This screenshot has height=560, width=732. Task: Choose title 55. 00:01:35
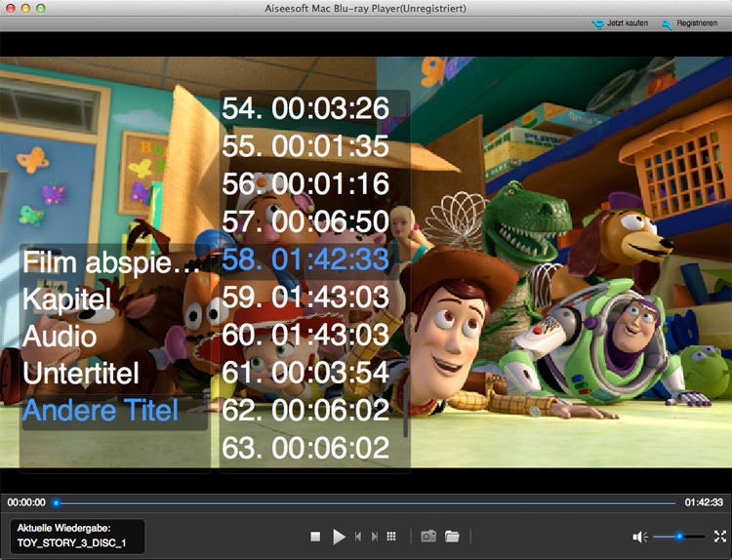point(305,146)
